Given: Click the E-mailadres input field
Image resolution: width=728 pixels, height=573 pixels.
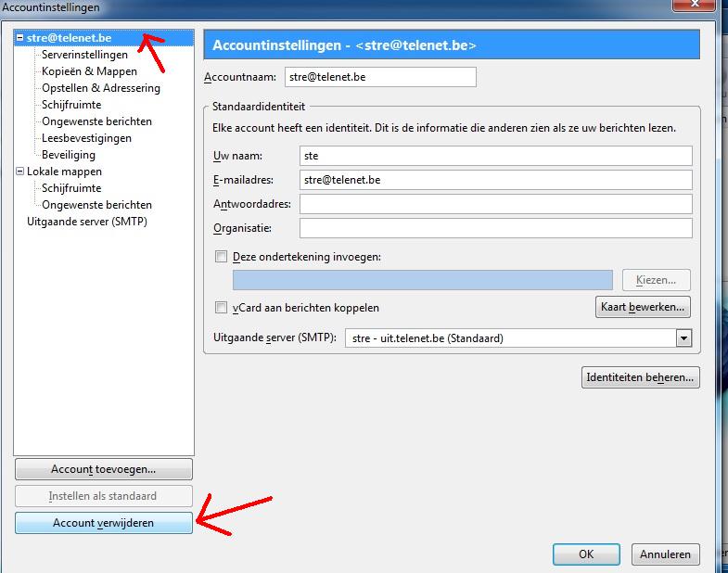Looking at the screenshot, I should coord(496,180).
